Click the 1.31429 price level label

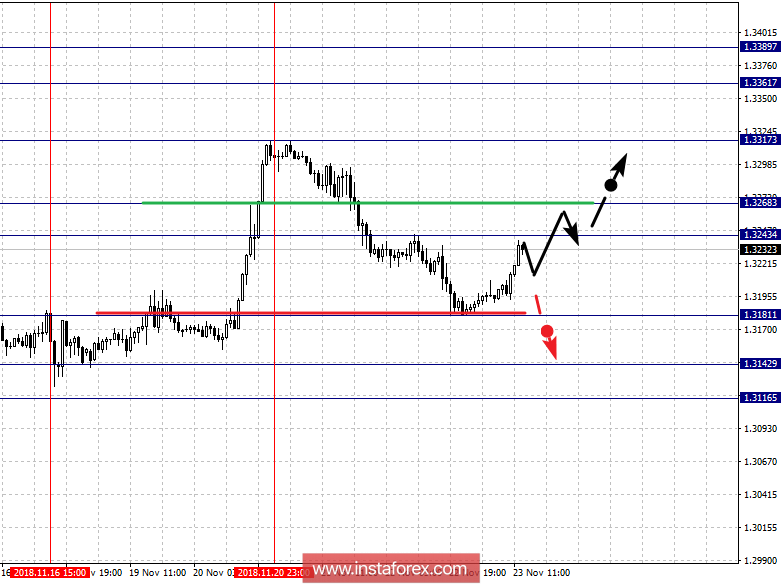[760, 364]
